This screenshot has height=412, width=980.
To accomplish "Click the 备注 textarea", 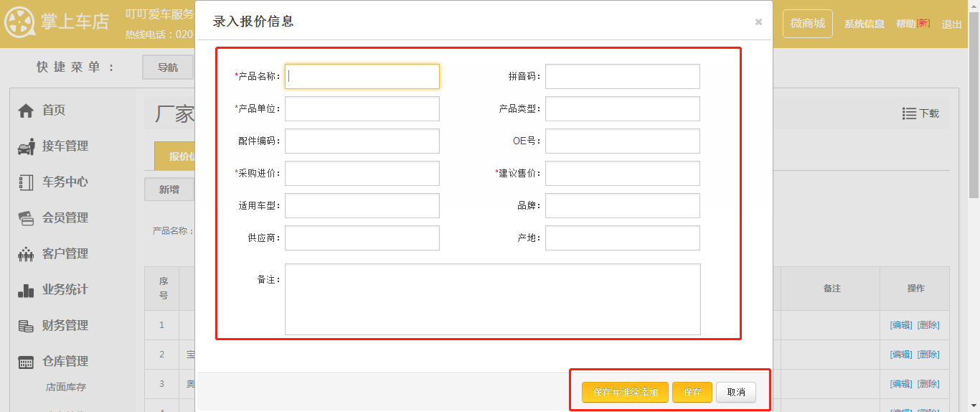I will point(492,299).
